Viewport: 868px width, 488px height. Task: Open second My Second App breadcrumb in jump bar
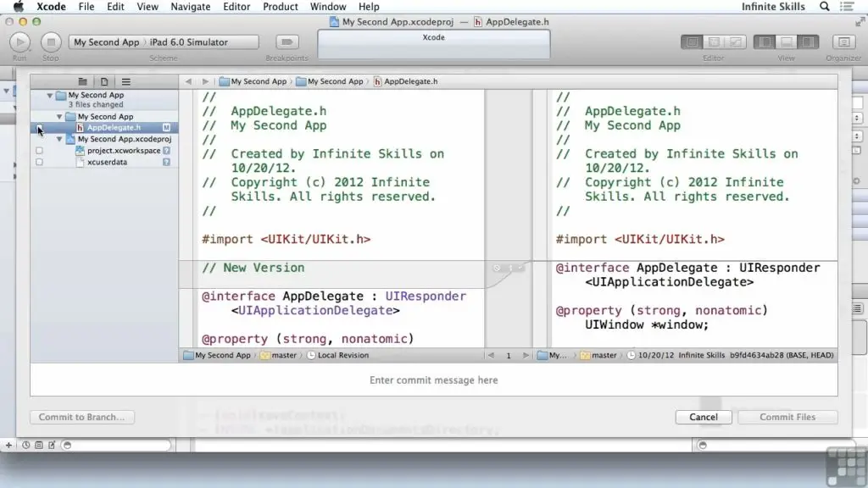pos(330,81)
